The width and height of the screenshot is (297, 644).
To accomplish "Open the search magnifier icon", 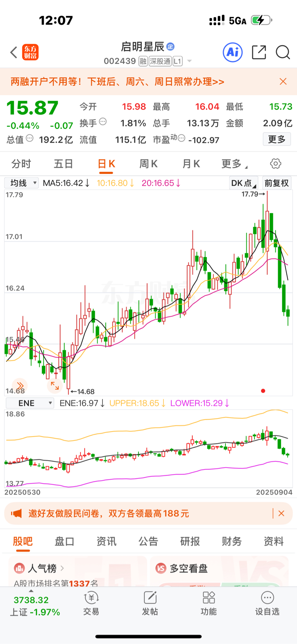I will [x=283, y=52].
